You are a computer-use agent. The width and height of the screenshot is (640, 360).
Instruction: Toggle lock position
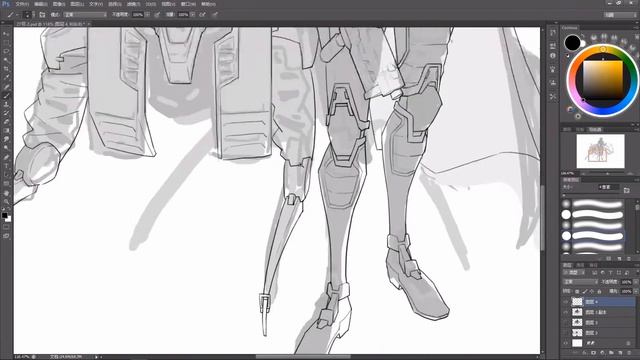tap(592, 291)
